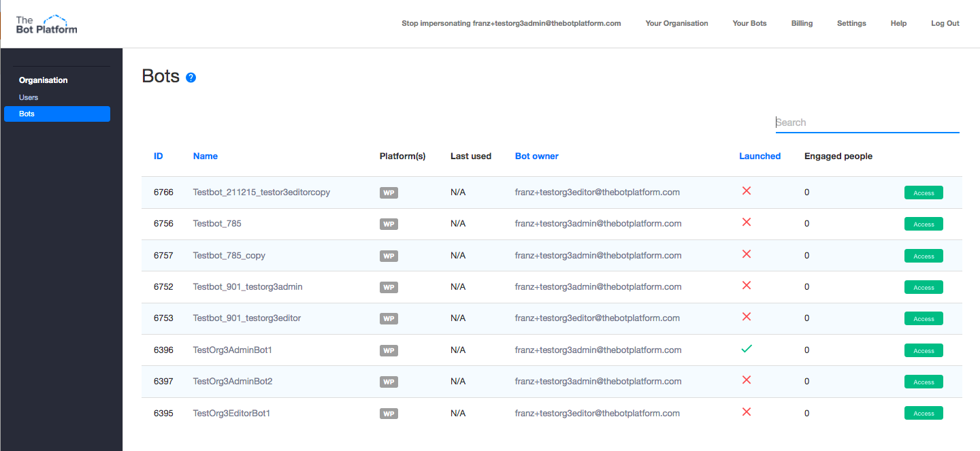Click WP badge in TestOrg3AdminBot1 row
This screenshot has width=980, height=451.
[389, 351]
